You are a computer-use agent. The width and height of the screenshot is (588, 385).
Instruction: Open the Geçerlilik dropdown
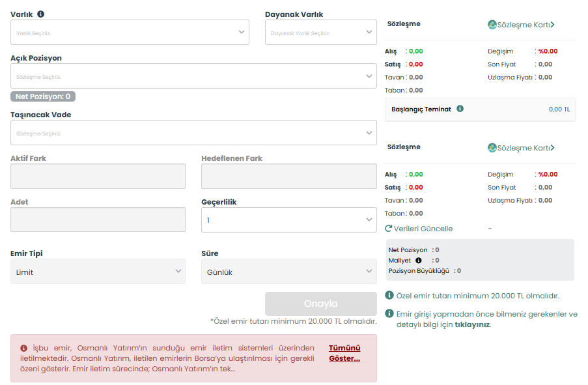[x=288, y=220]
